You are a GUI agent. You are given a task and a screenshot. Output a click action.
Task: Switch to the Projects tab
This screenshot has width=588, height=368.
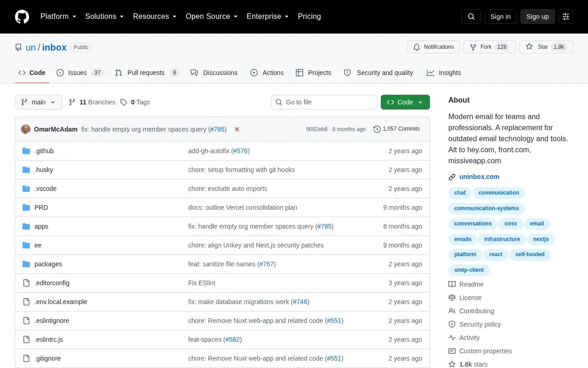click(x=313, y=73)
